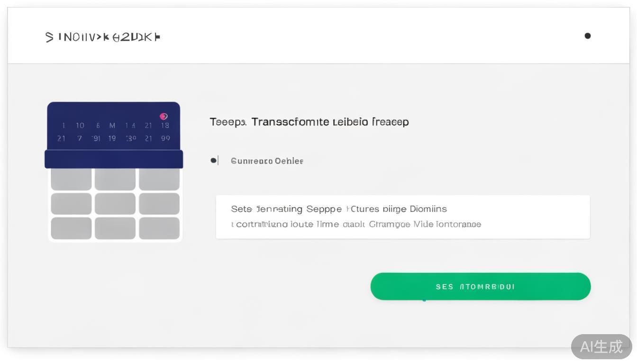Click the M label in the calendar
This screenshot has height=364, width=637.
pyautogui.click(x=112, y=126)
